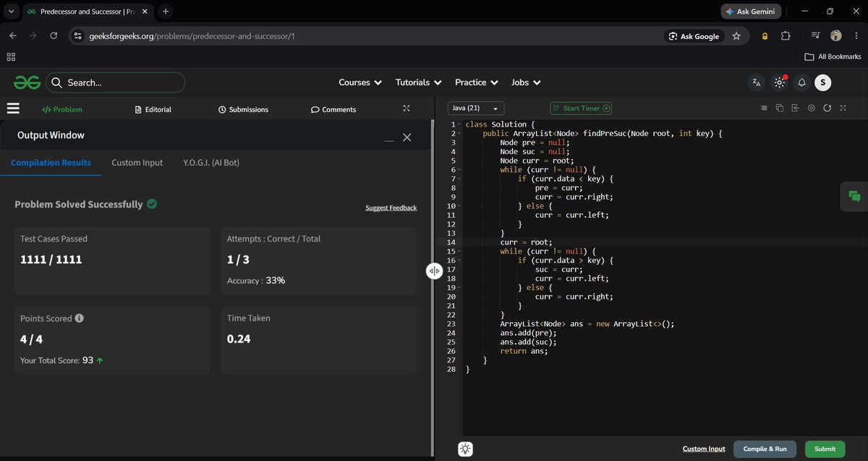Click the '1111 / 1111' test cases text
This screenshot has height=461, width=868.
[x=51, y=260]
